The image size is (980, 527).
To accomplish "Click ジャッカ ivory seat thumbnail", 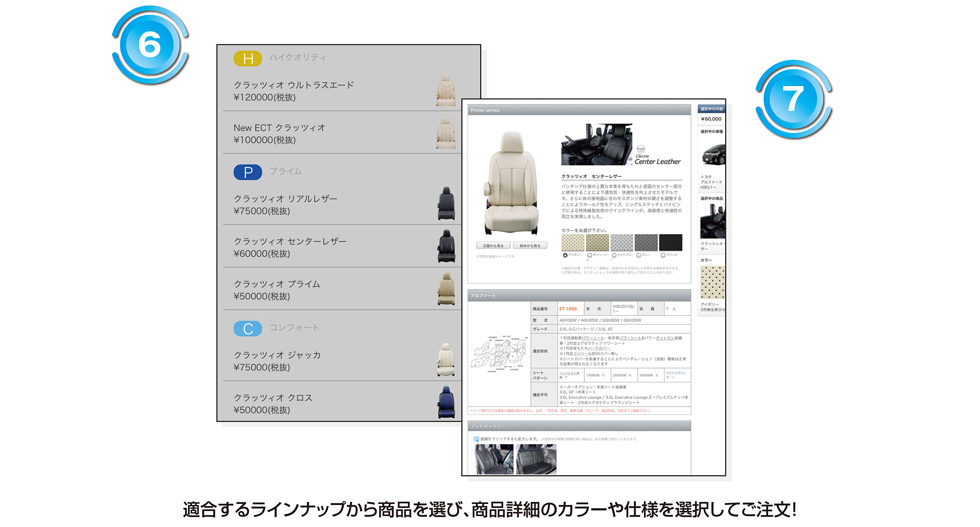I will coord(446,359).
